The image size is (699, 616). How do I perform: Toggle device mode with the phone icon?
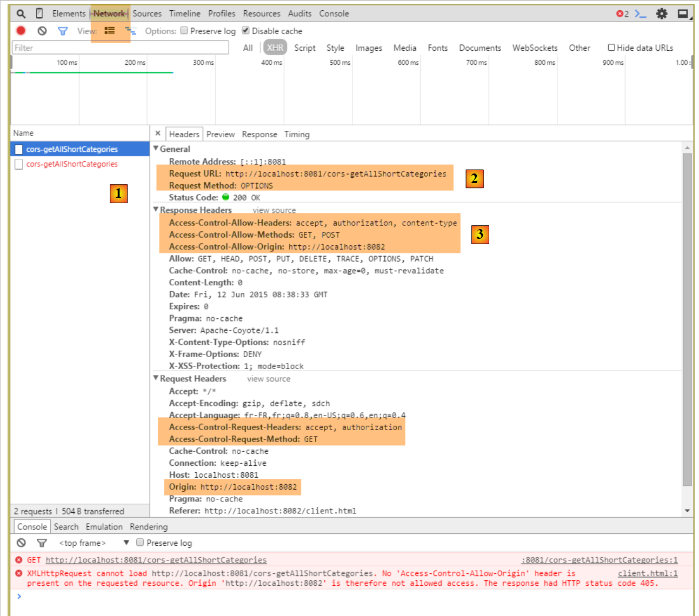[39, 14]
